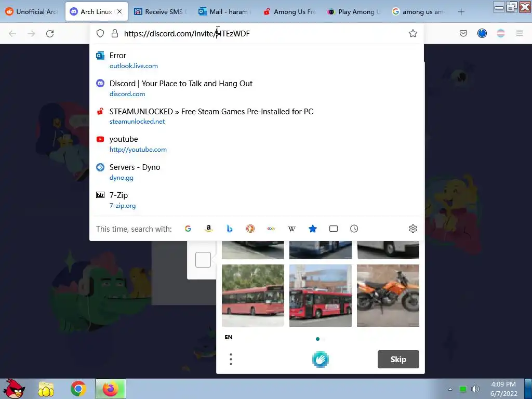This screenshot has width=532, height=399.
Task: Switch to the Mail - haram tab
Action: (x=225, y=11)
